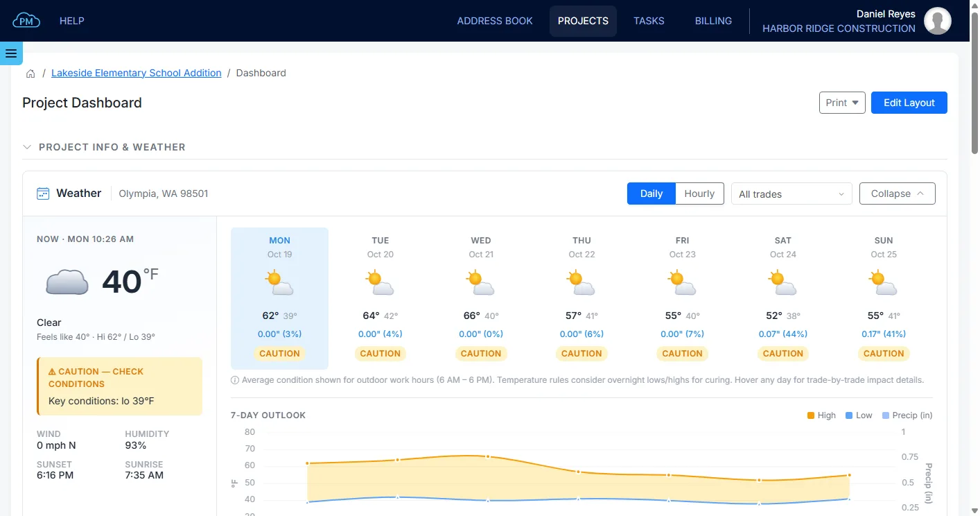Image resolution: width=980 pixels, height=516 pixels.
Task: Click Wednesday's partly sunny weather icon
Action: point(481,284)
